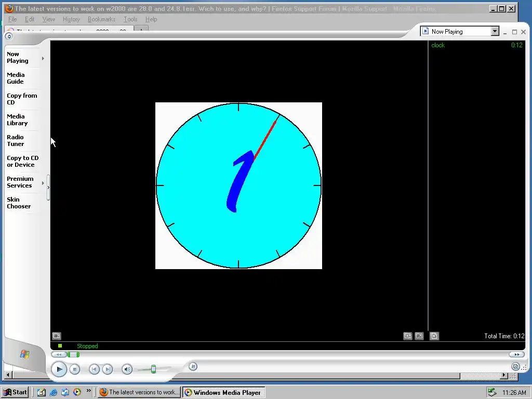The width and height of the screenshot is (532, 399).
Task: Open Firefox Edit menu
Action: pos(30,19)
